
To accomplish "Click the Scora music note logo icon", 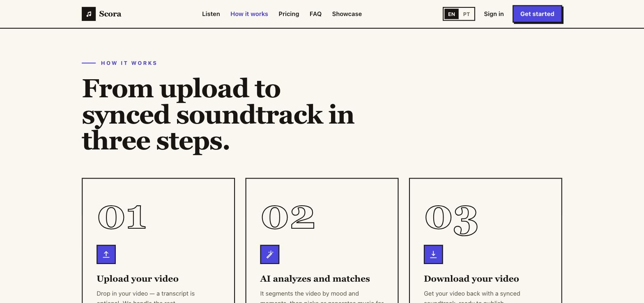I will [89, 14].
